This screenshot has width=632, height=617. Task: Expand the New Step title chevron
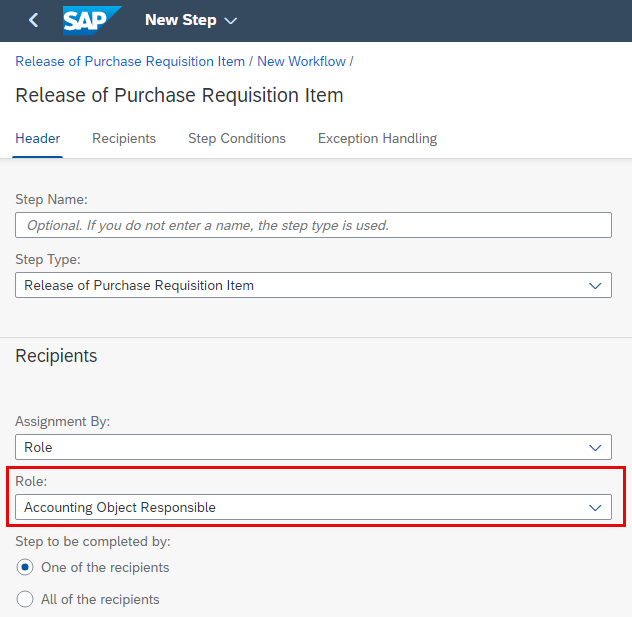[231, 21]
